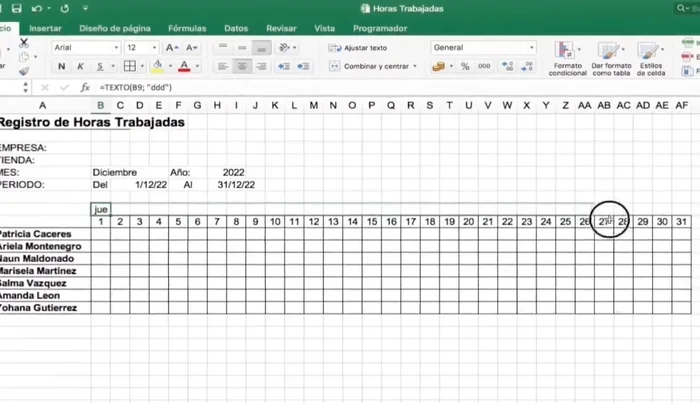Click the Redo icon in title bar
700x403 pixels.
point(65,8)
